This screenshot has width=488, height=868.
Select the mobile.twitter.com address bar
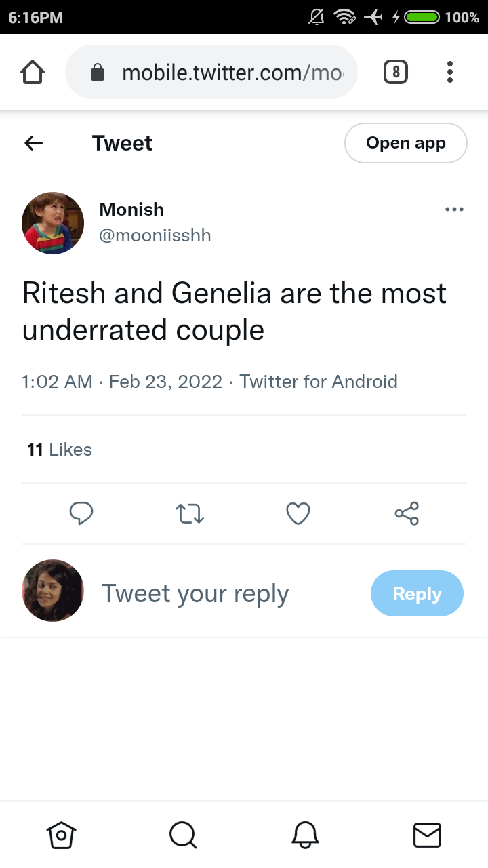coord(211,72)
